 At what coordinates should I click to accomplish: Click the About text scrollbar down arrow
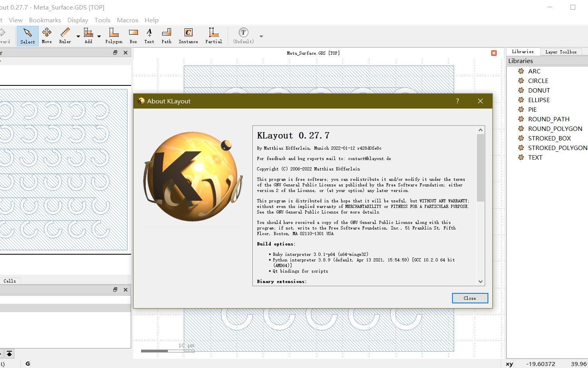pyautogui.click(x=480, y=281)
